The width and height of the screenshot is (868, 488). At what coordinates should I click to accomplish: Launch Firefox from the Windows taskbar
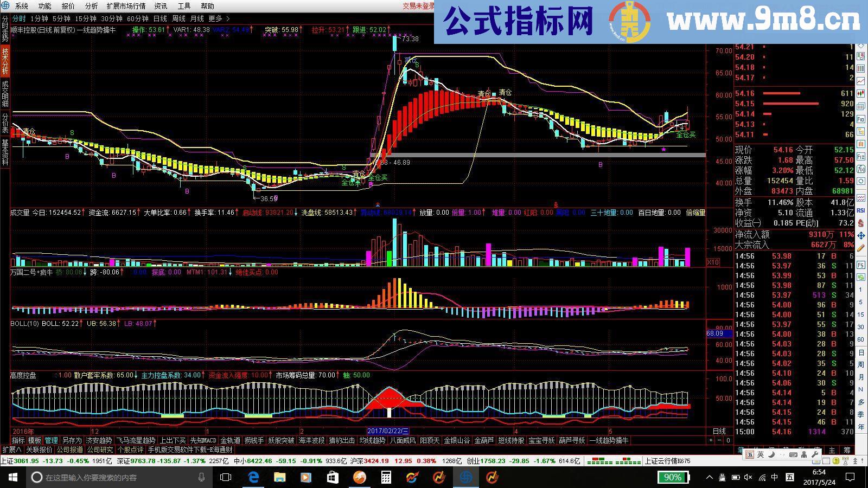359,477
